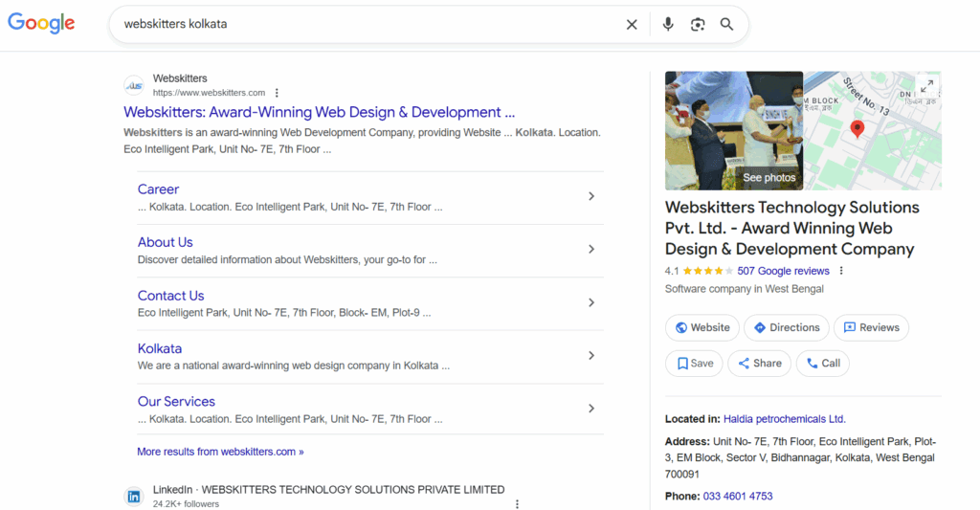
Task: Click the Website button
Action: click(702, 327)
